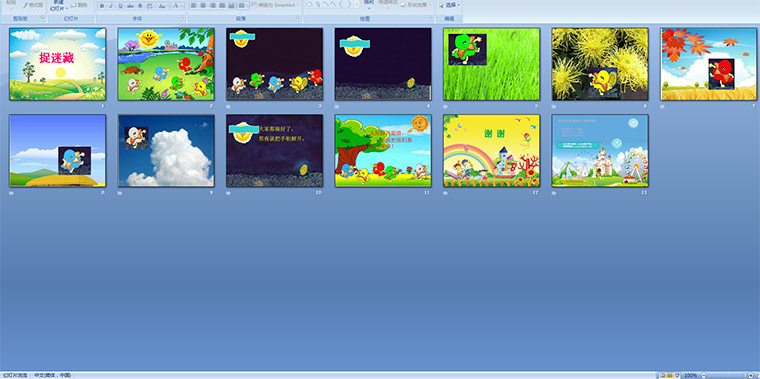The image size is (760, 379).
Task: Toggle the Slide Sorter view button
Action: (669, 375)
